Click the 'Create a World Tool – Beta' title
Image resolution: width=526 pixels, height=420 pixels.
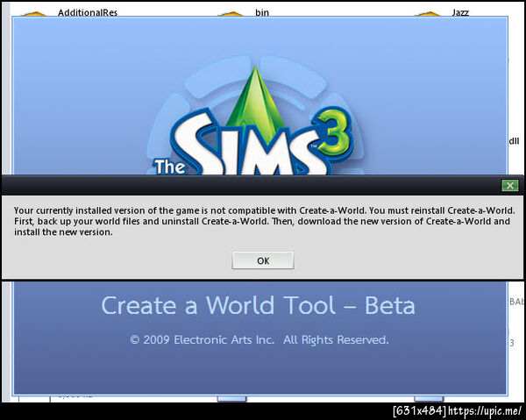click(x=258, y=305)
